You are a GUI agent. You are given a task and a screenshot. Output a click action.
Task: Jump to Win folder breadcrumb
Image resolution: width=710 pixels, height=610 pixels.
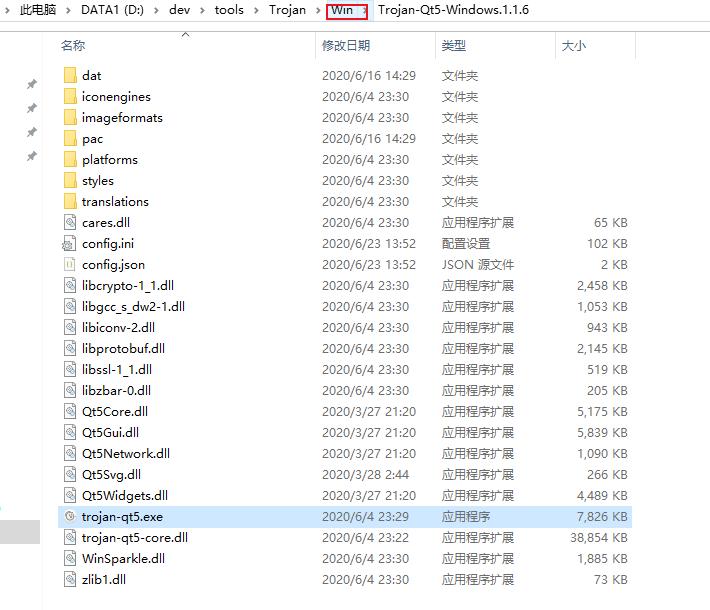[x=342, y=10]
